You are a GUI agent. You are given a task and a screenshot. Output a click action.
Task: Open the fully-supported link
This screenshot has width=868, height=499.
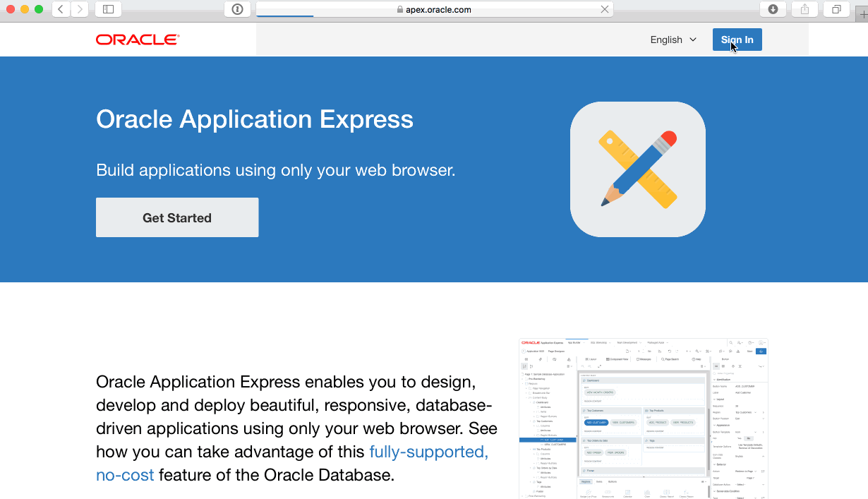pos(428,451)
